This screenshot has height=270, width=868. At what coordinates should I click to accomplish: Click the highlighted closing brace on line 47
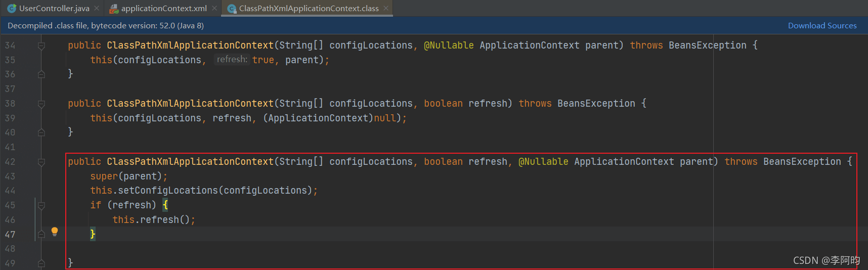(x=93, y=234)
